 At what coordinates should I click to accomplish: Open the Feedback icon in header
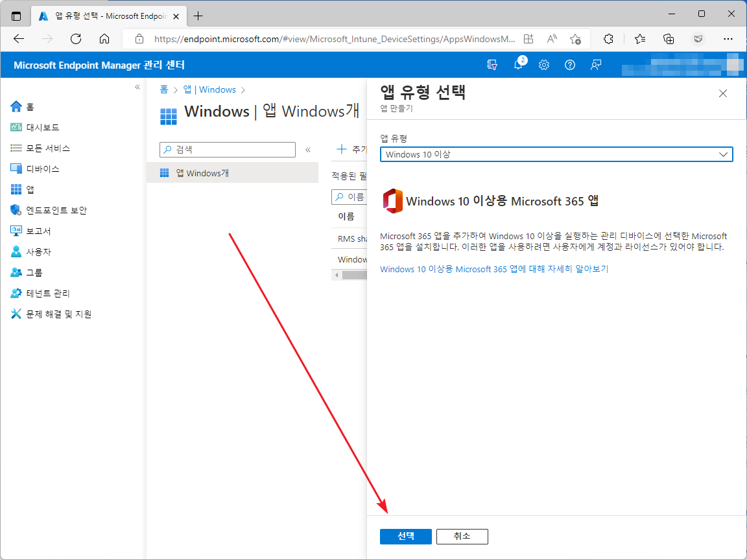595,65
